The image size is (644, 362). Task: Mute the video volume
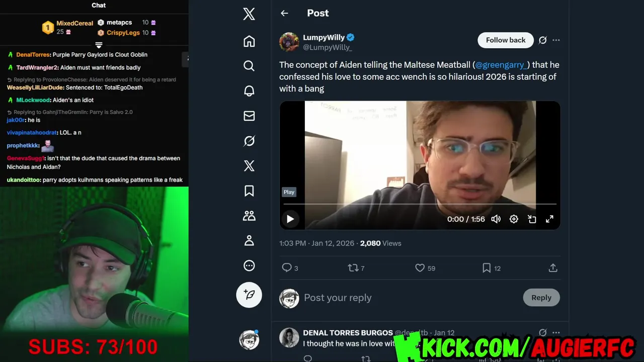496,219
